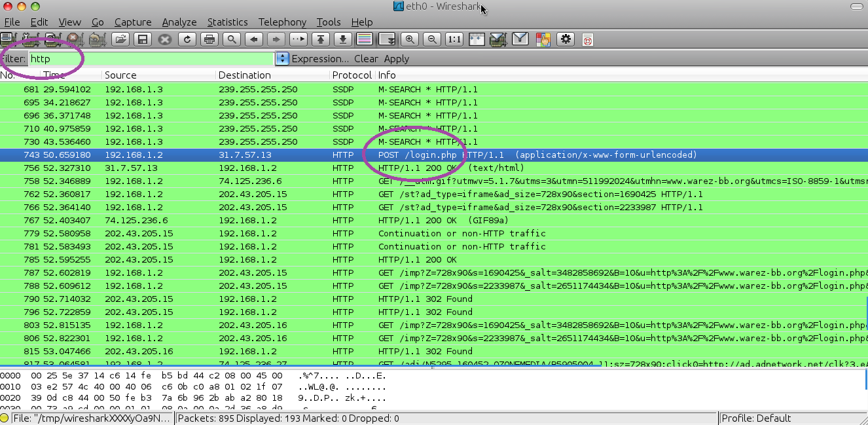Screen dimensions: 868x425
Task: Click the Expression... button
Action: click(x=320, y=59)
